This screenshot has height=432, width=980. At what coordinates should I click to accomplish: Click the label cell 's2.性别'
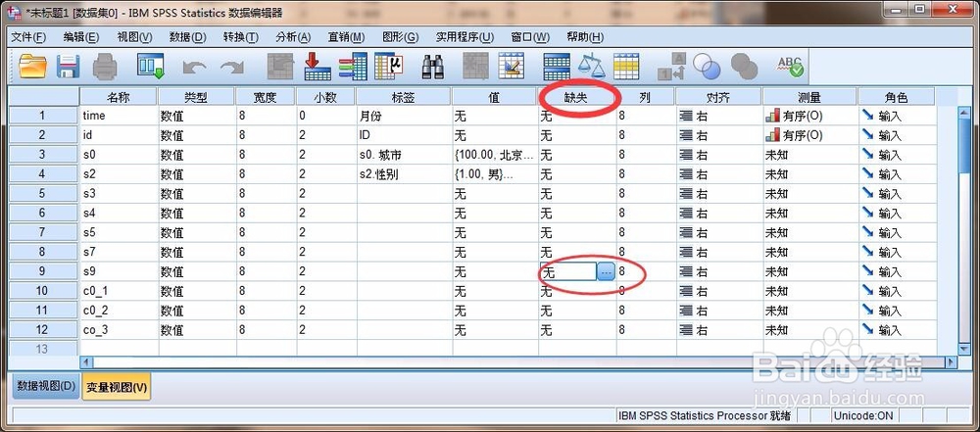(x=403, y=174)
